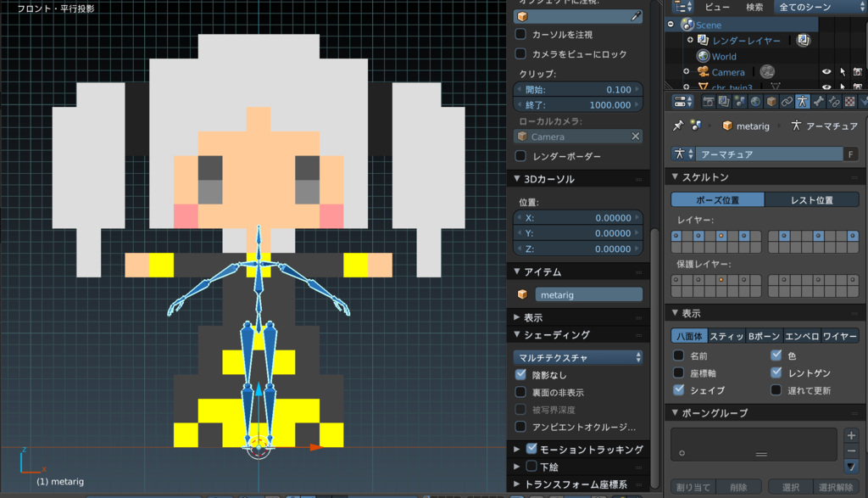Viewport: 868px width, 498px height.
Task: Click the eyedropper in the object focus field
Action: tap(636, 17)
